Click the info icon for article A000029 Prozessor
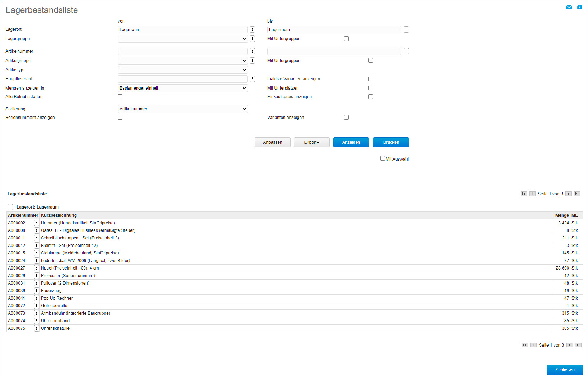The width and height of the screenshot is (588, 376). pyautogui.click(x=37, y=276)
